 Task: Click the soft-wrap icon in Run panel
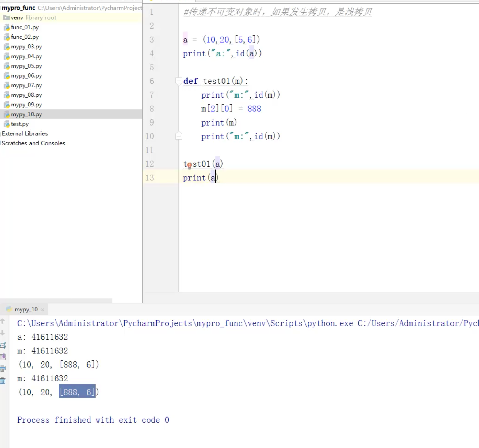coord(3,345)
